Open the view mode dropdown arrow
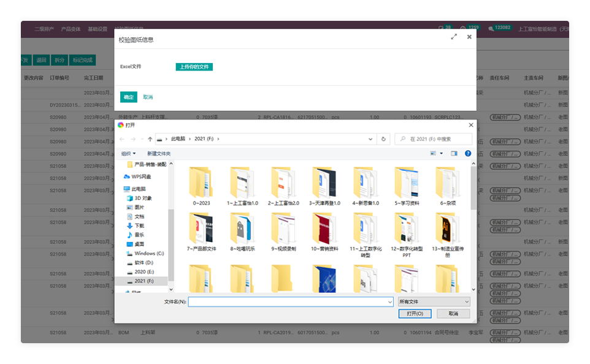 click(x=441, y=153)
